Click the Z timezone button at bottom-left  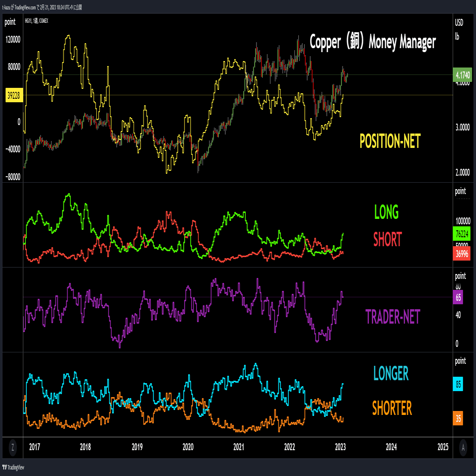12,447
